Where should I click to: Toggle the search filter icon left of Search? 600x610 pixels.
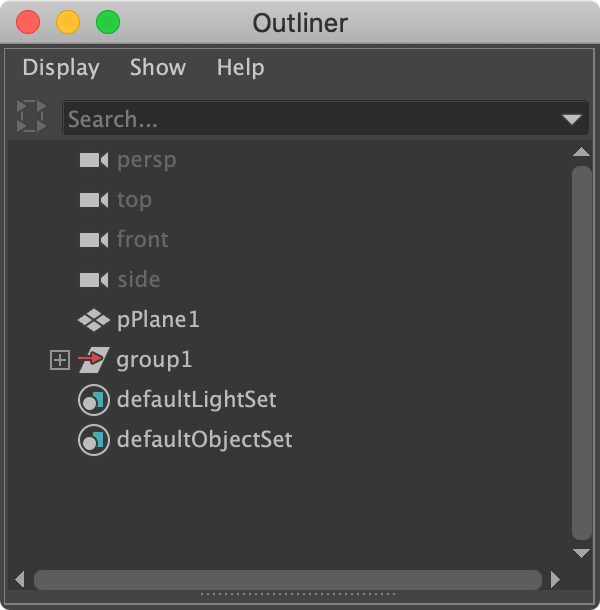(32, 117)
